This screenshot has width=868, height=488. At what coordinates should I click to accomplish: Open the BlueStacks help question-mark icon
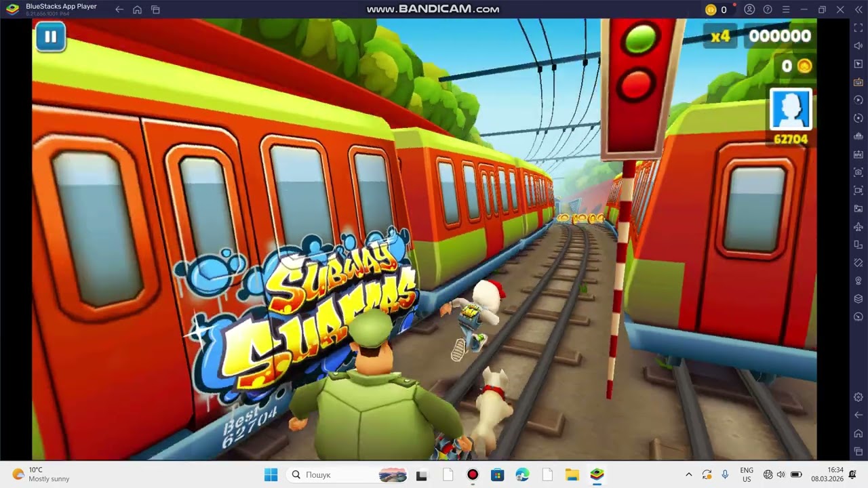pyautogui.click(x=768, y=9)
